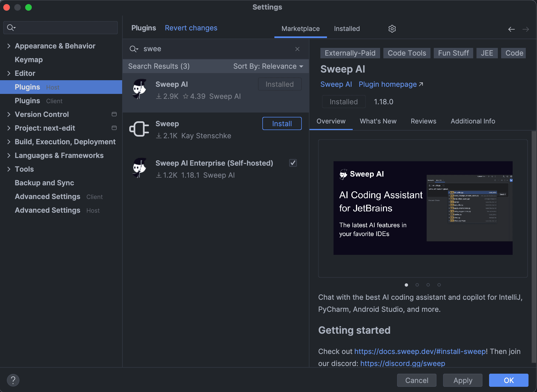This screenshot has width=537, height=392.
Task: Click the plugin description scrollbar
Action: [534, 246]
